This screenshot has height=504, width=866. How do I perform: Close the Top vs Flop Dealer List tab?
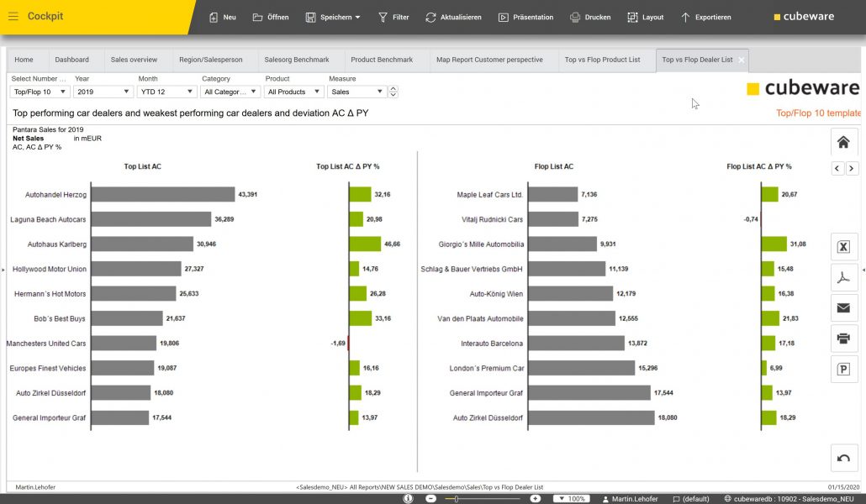741,60
